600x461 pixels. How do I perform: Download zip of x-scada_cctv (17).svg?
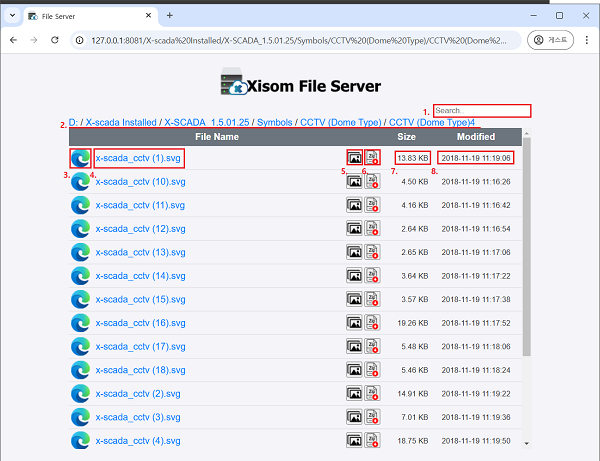372,347
